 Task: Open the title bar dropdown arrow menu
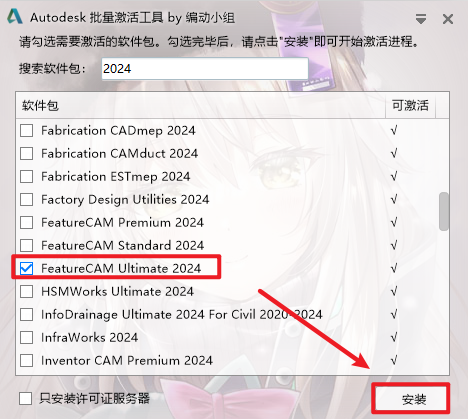click(x=421, y=19)
